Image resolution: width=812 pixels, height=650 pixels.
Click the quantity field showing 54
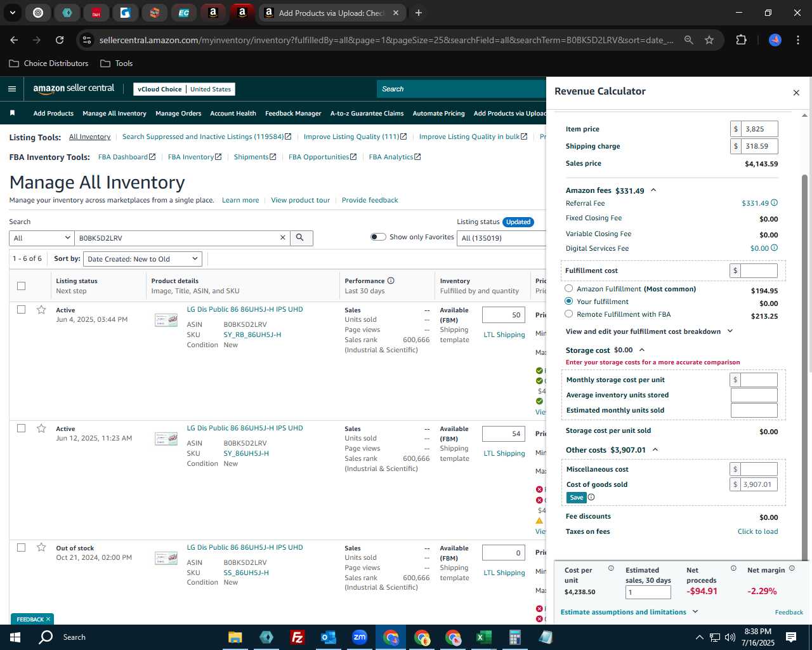pyautogui.click(x=504, y=434)
